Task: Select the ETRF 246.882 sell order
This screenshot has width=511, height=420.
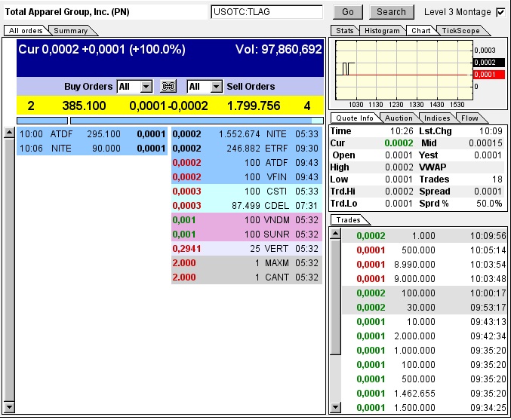Action: coord(247,148)
